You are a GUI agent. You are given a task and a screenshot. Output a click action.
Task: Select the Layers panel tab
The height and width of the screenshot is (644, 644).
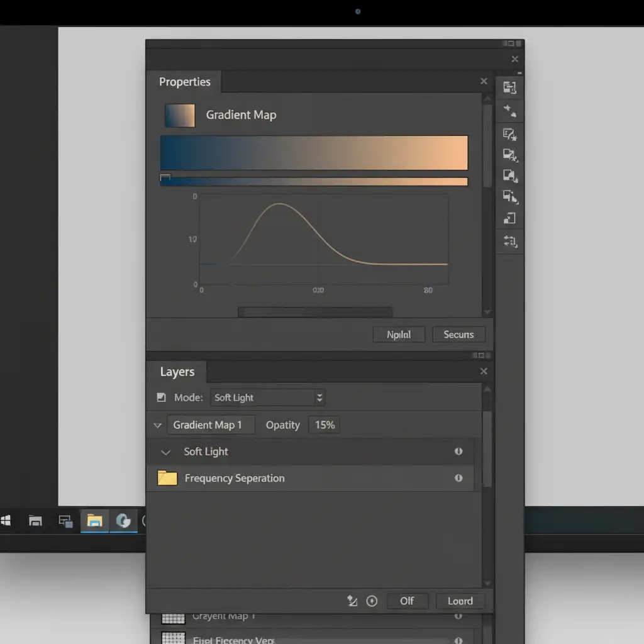point(177,372)
